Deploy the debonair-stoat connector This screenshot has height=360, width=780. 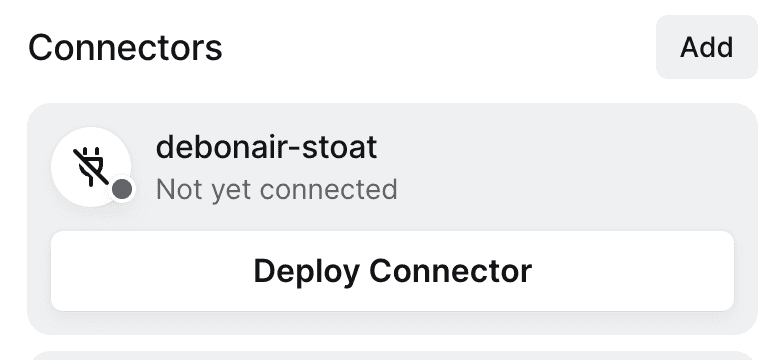tap(392, 271)
